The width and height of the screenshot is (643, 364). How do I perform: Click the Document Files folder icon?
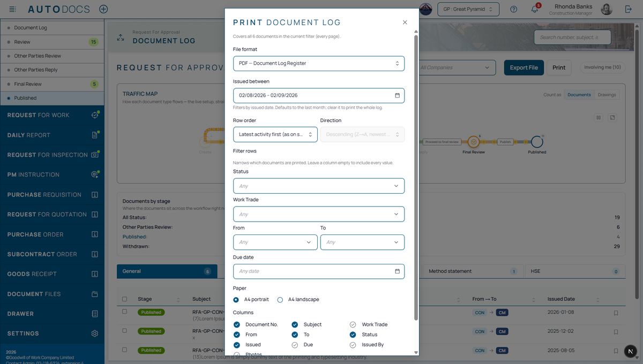95,294
